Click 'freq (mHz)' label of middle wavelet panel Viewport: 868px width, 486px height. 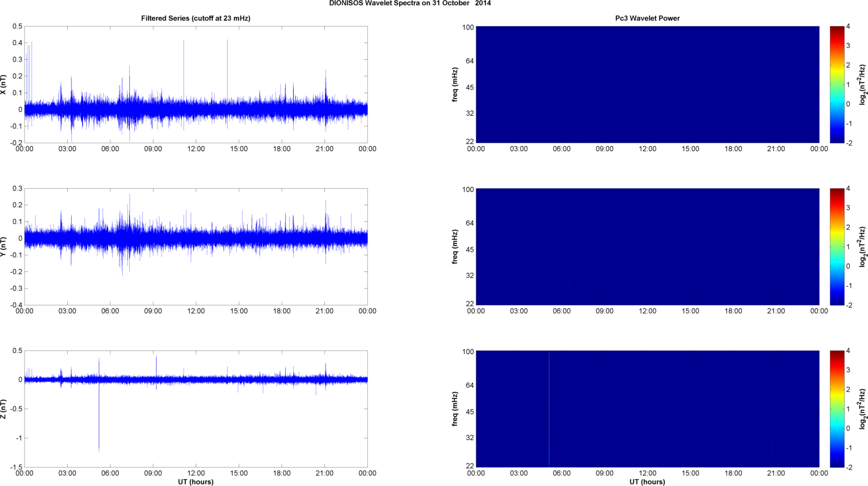[455, 247]
